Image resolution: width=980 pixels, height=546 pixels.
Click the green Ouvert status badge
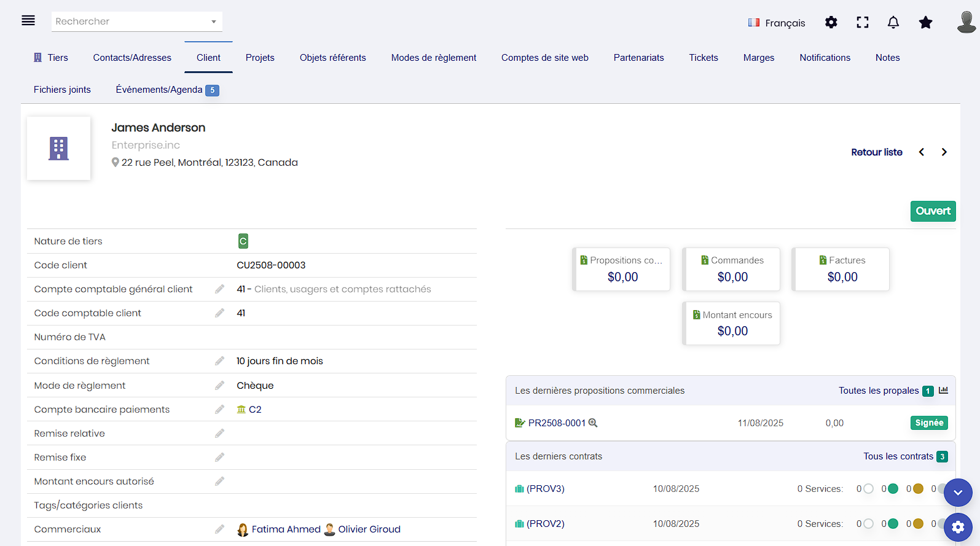click(932, 211)
